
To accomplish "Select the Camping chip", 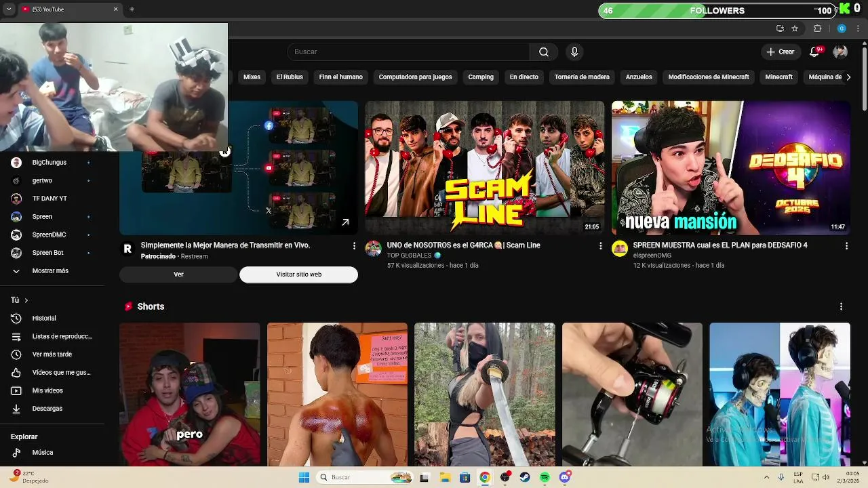I will pyautogui.click(x=481, y=77).
